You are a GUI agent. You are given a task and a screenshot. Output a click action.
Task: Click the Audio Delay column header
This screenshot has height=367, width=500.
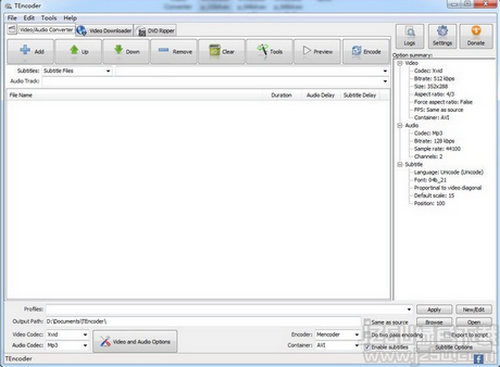click(x=320, y=95)
